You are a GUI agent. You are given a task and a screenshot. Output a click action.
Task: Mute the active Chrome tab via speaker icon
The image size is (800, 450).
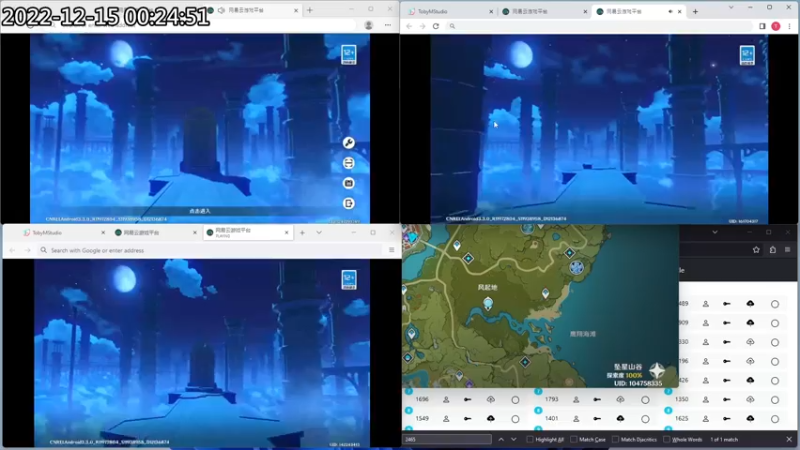670,11
